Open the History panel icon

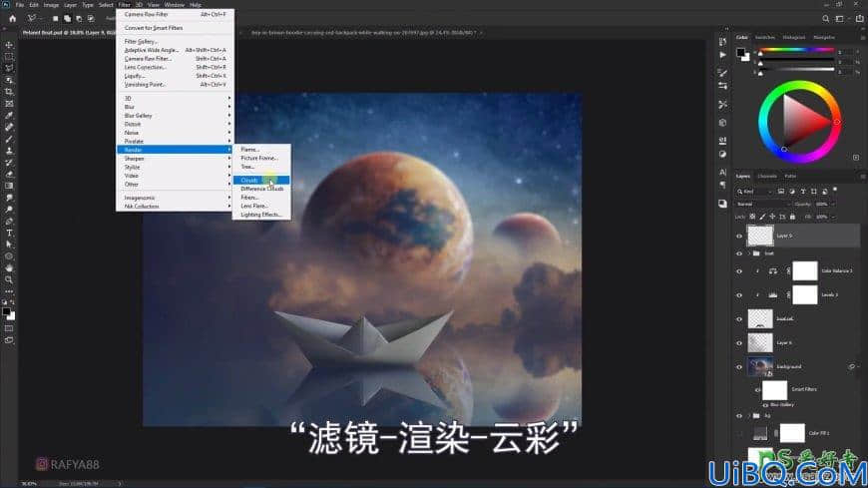tap(722, 42)
